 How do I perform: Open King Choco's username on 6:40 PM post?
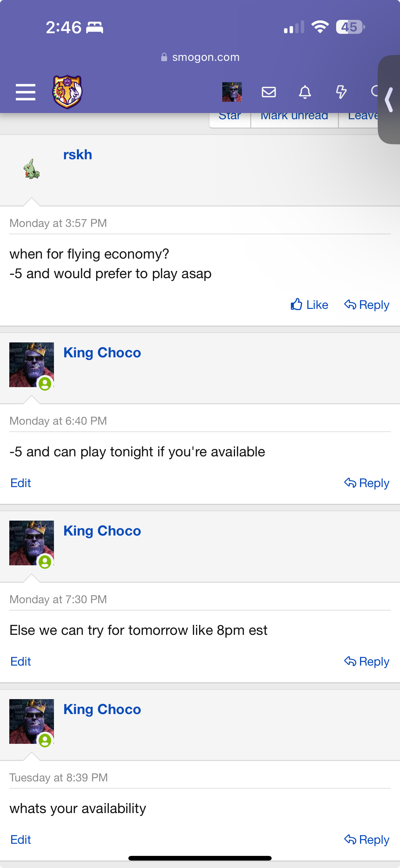(x=102, y=353)
